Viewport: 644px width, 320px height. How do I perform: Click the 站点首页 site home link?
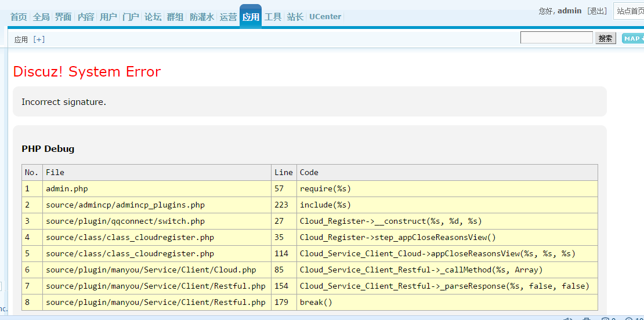coord(630,11)
